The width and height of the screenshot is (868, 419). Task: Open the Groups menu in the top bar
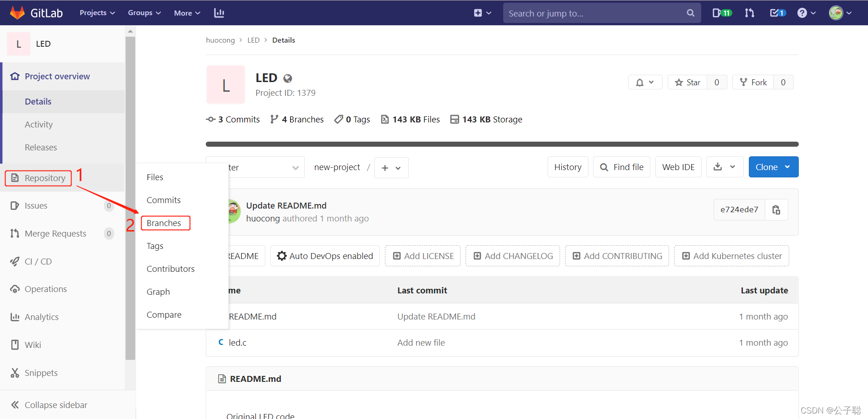tap(144, 13)
